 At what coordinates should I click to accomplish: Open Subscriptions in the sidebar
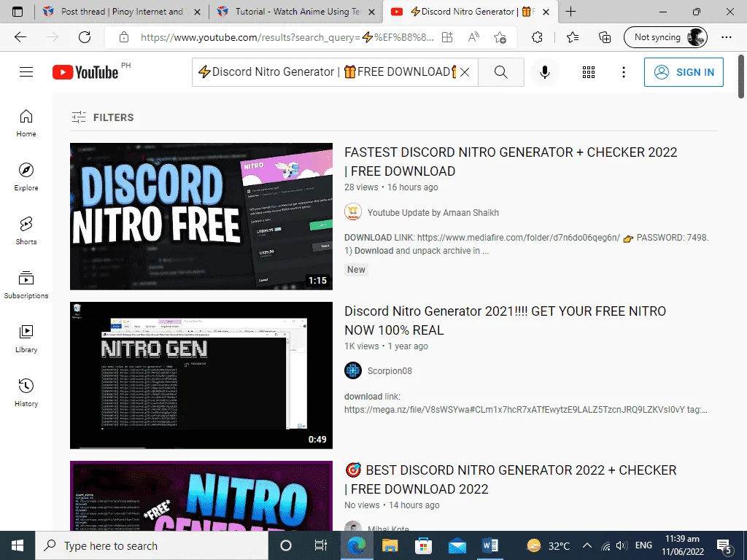pos(26,284)
